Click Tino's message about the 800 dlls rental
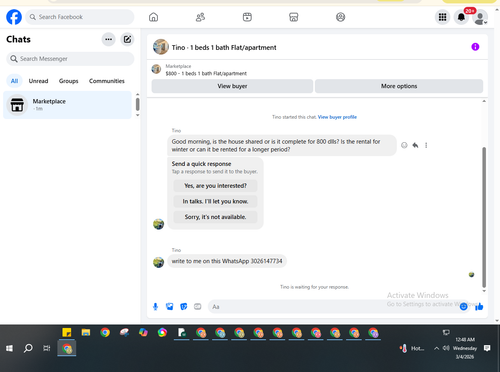This screenshot has width=500, height=372. 282,145
